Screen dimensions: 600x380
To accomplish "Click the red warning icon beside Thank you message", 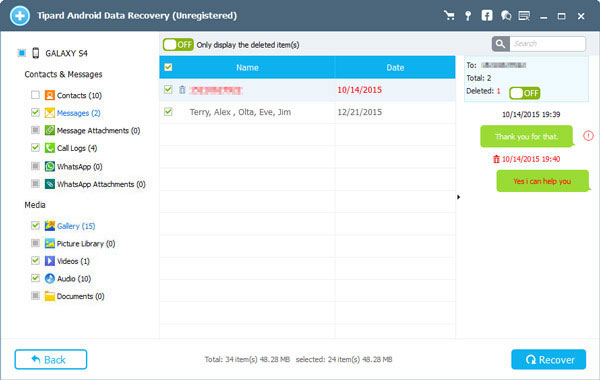I will 588,135.
